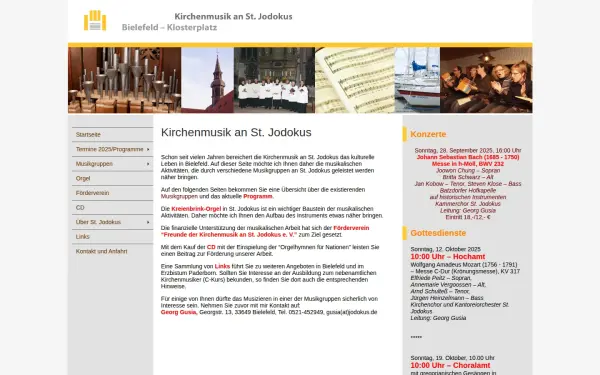600x375 pixels.
Task: Go to the Orgel page
Action: click(83, 178)
